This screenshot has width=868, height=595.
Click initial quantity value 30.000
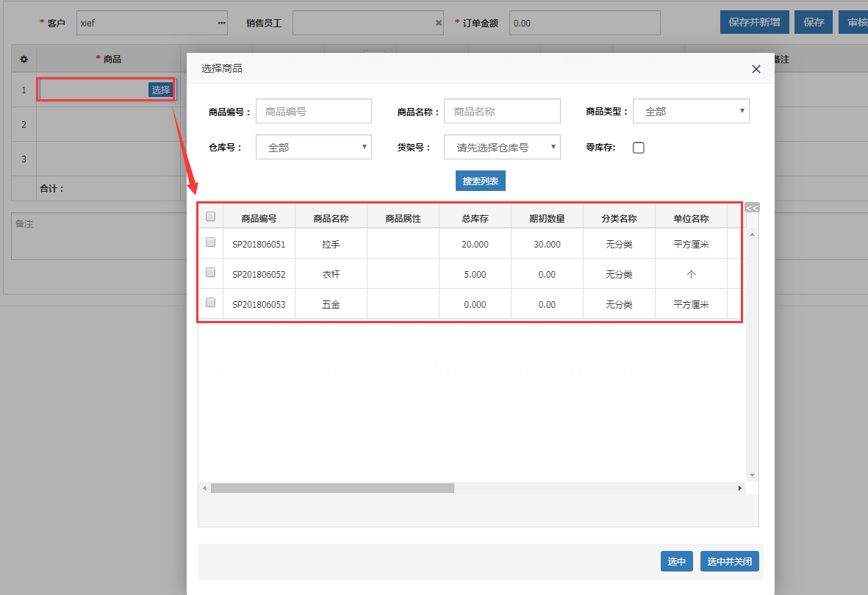pyautogui.click(x=547, y=244)
